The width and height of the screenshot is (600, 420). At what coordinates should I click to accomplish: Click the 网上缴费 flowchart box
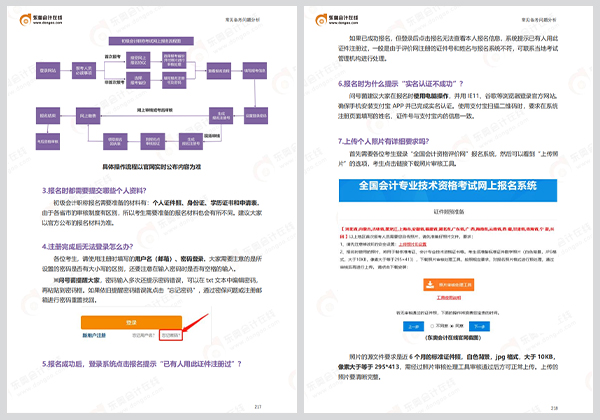[x=88, y=116]
